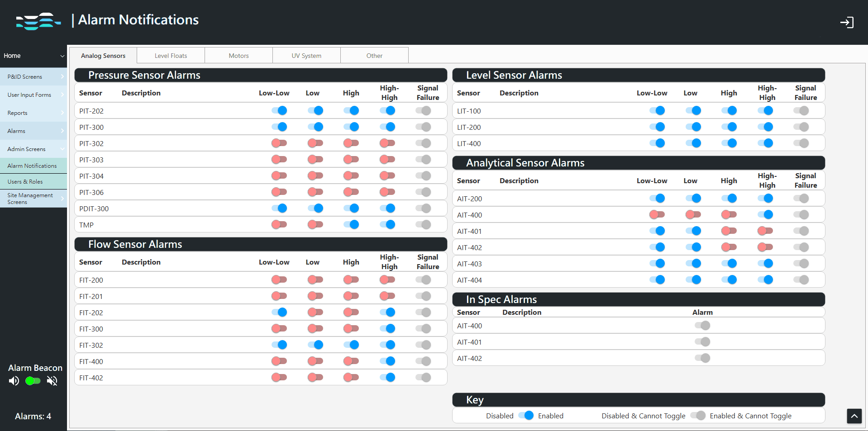Click the water company logo in the header
Screen dimensions: 868x431
38,21
